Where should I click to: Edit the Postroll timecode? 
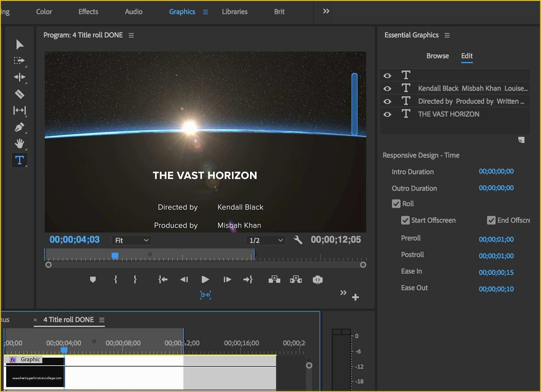(x=496, y=256)
